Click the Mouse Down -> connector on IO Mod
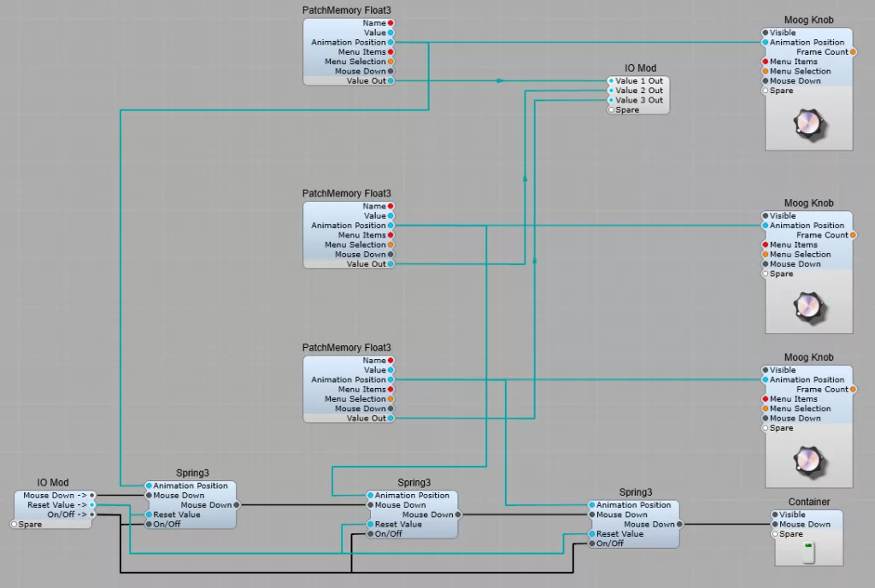Screen dimensions: 875x588 pos(92,495)
